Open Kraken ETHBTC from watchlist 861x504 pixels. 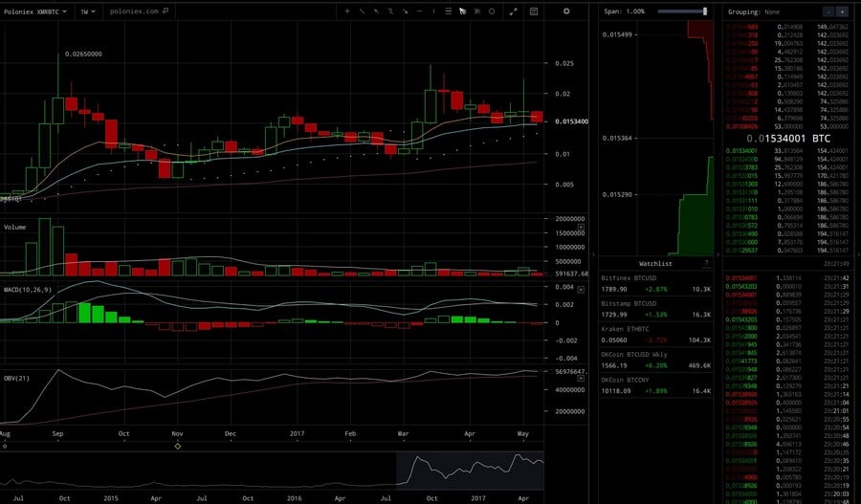pos(655,335)
